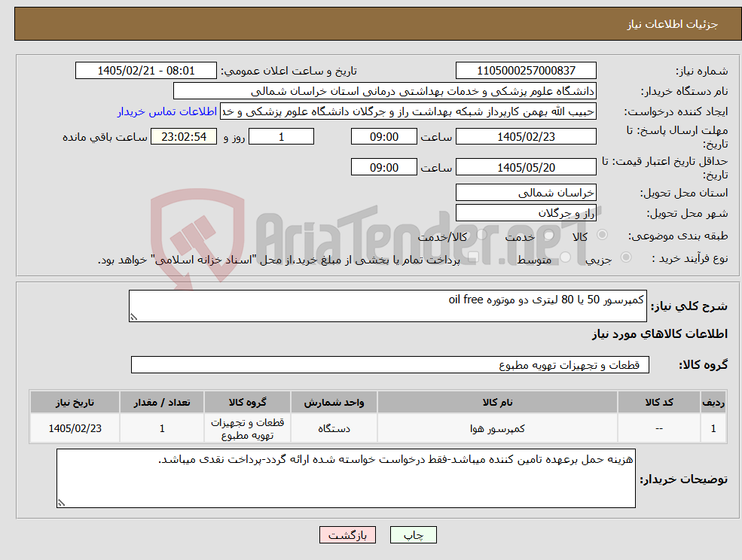
Task: Click the نام کالا column header
Action: click(497, 403)
